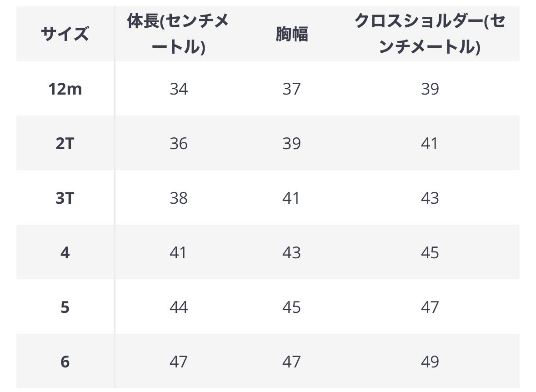Select the size 4 row label
Viewport: 536px width, 392px height.
coord(65,252)
